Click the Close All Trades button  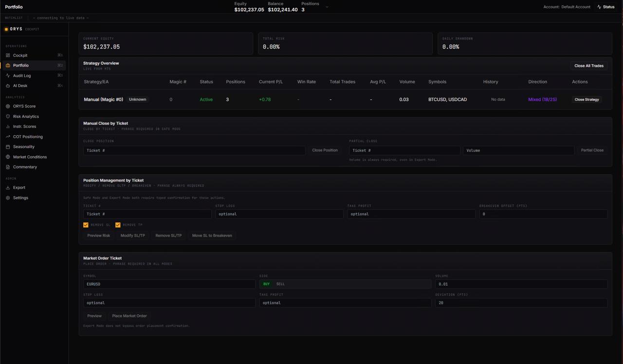(589, 66)
